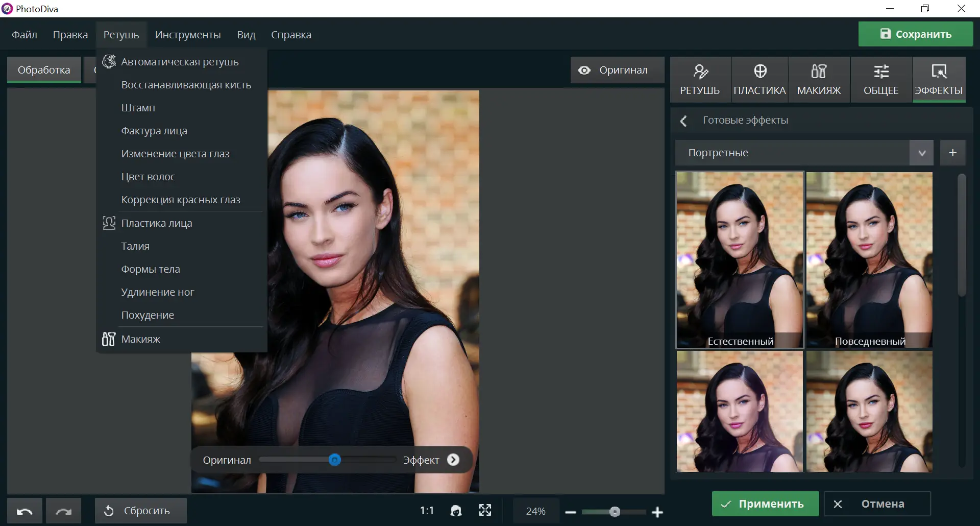Open the Вид menu
The height and width of the screenshot is (526, 980).
pyautogui.click(x=246, y=35)
